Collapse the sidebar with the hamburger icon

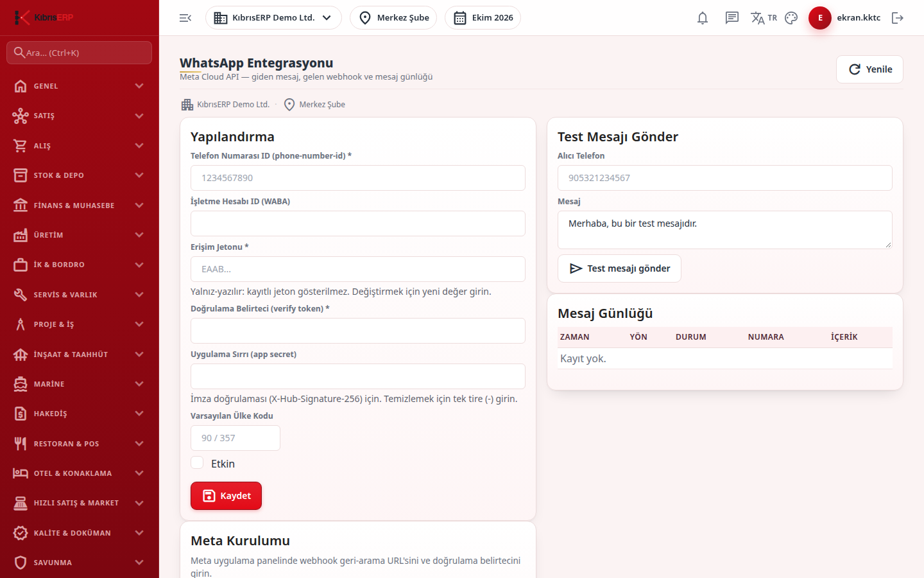coord(185,18)
